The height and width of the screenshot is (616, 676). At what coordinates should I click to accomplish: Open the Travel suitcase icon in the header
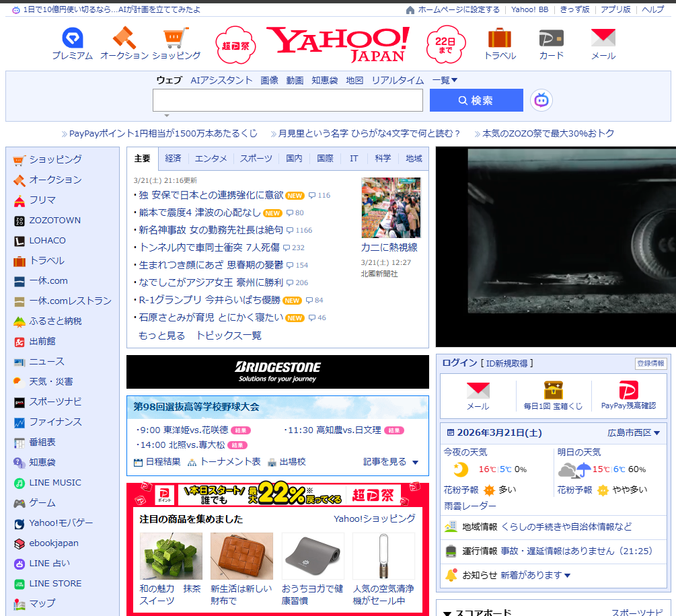500,39
